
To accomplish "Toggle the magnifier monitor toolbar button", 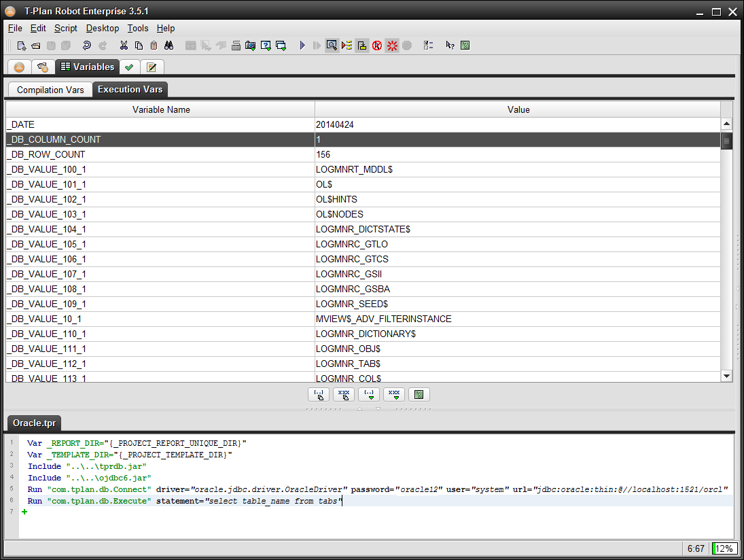I will 332,46.
